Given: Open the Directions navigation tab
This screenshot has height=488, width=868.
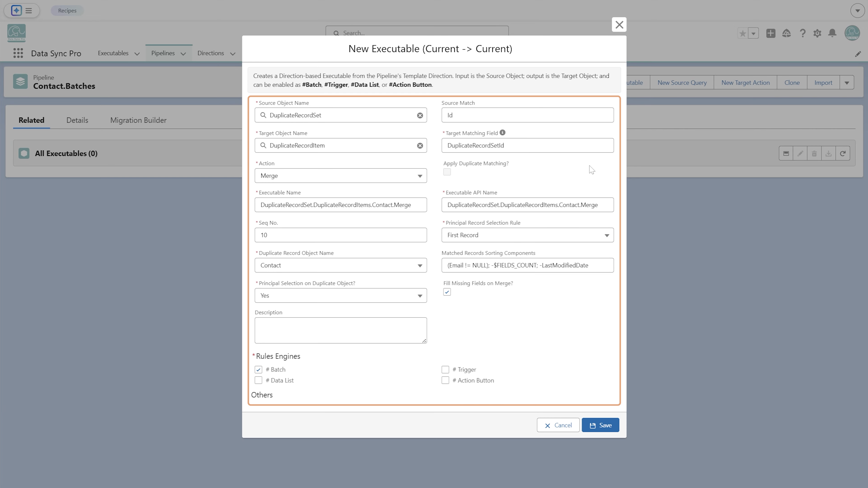Looking at the screenshot, I should pos(211,53).
